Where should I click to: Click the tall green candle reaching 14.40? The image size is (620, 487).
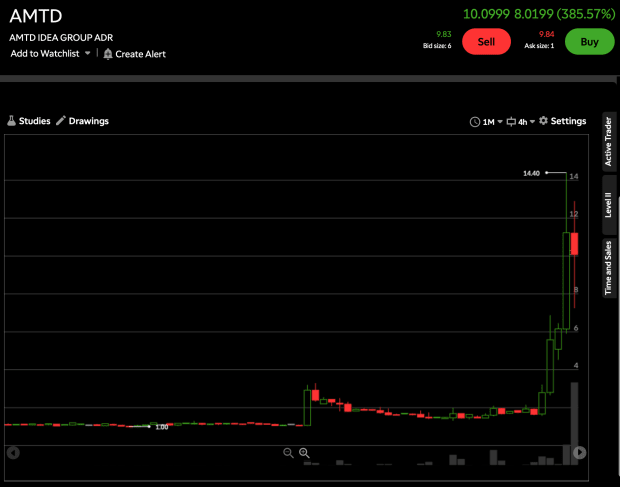pos(566,281)
